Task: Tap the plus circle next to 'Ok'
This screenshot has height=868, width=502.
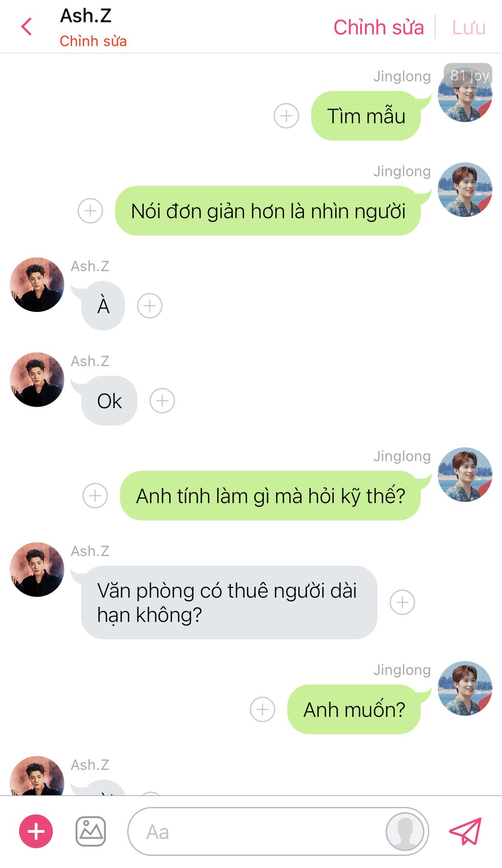Action: point(162,401)
